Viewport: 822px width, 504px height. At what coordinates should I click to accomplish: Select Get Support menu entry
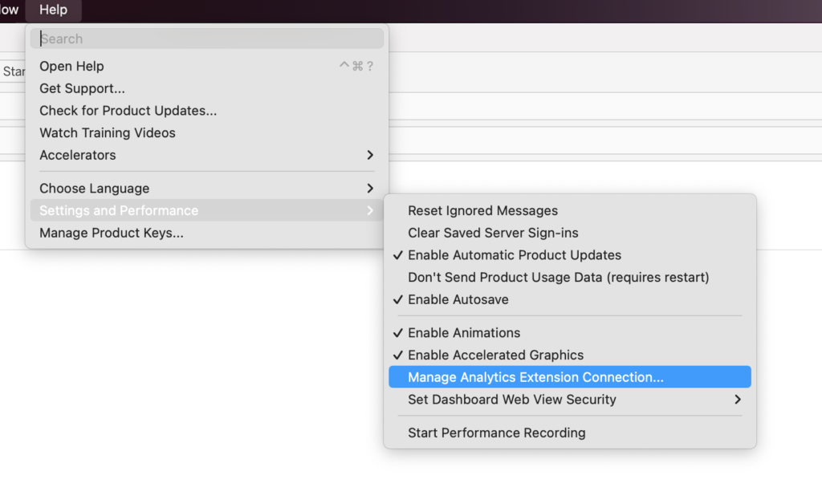(83, 88)
